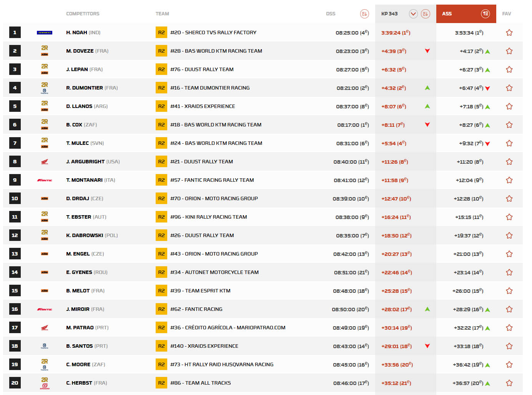This screenshot has width=532, height=395.
Task: Select the ASS column tab
Action: pos(447,14)
